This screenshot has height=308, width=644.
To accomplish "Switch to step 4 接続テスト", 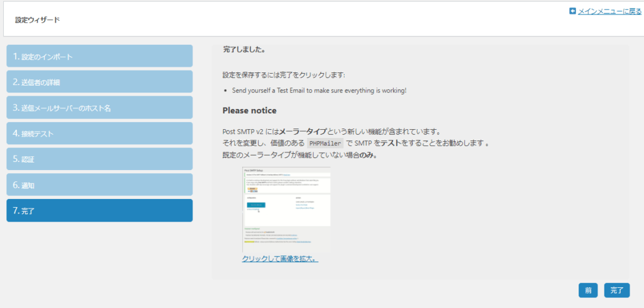I will pos(99,134).
